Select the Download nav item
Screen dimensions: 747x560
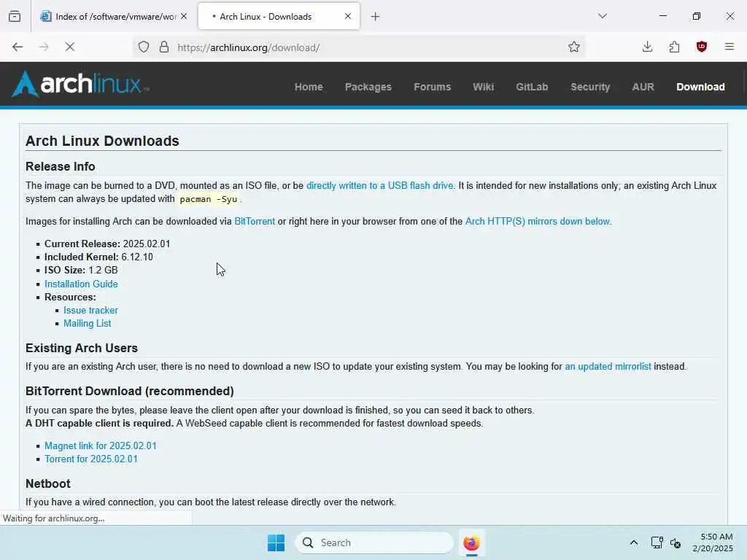700,87
